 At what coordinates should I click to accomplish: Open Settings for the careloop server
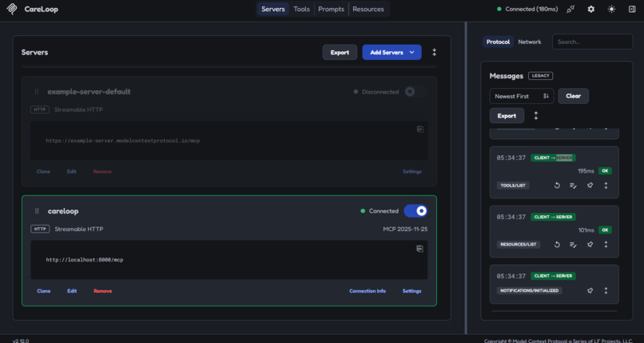coord(411,291)
